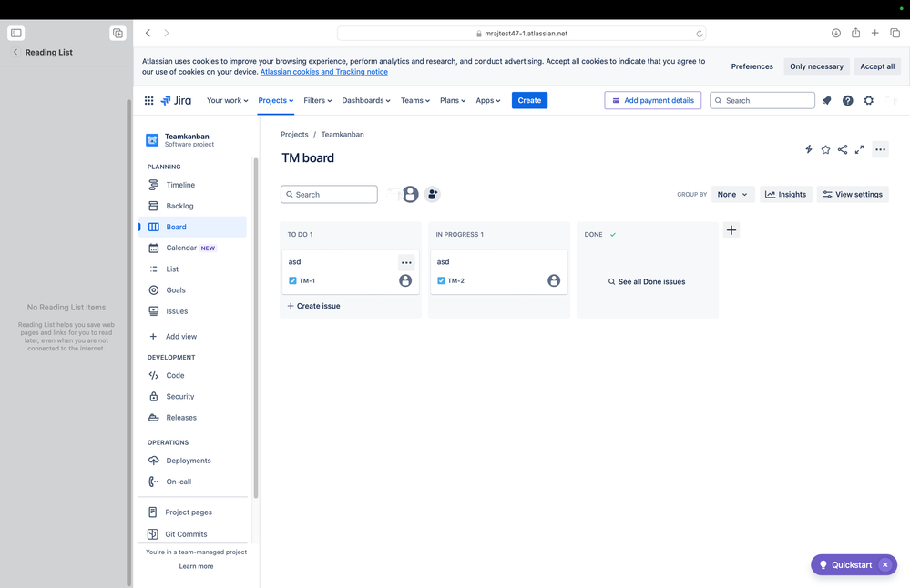
Task: Click the blue Create button
Action: pyautogui.click(x=529, y=100)
